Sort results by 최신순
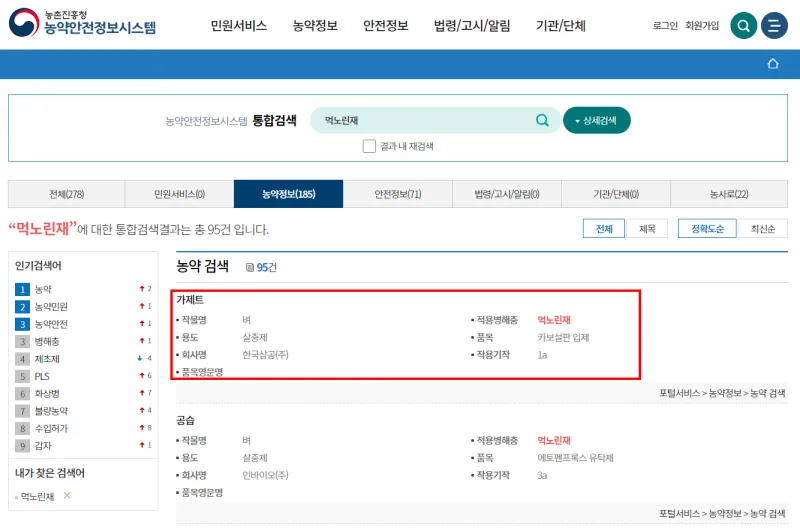The width and height of the screenshot is (800, 528). point(762,229)
